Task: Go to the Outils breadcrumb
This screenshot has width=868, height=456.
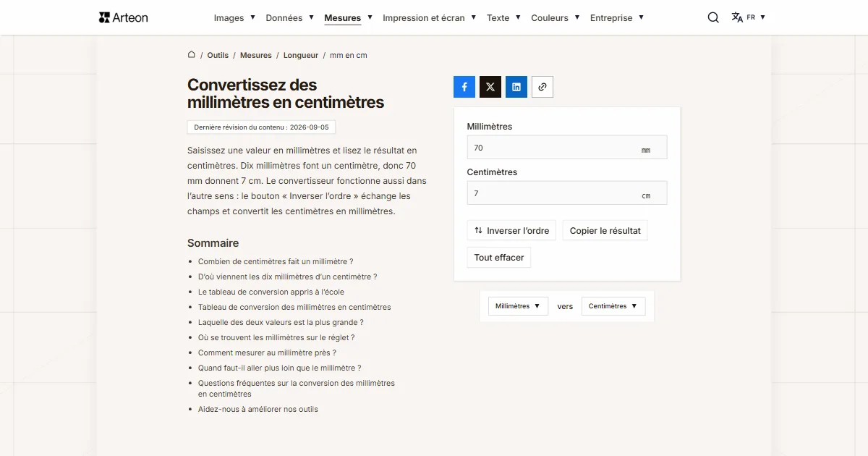Action: [218, 55]
